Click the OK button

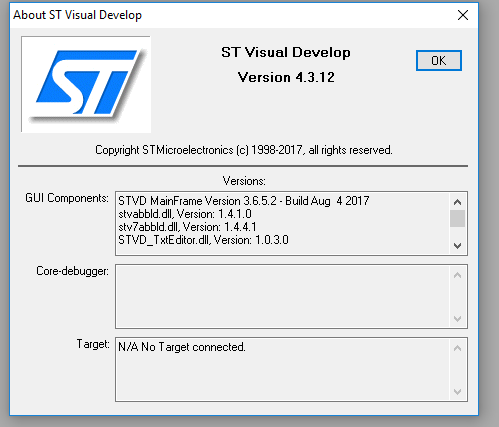pyautogui.click(x=439, y=60)
